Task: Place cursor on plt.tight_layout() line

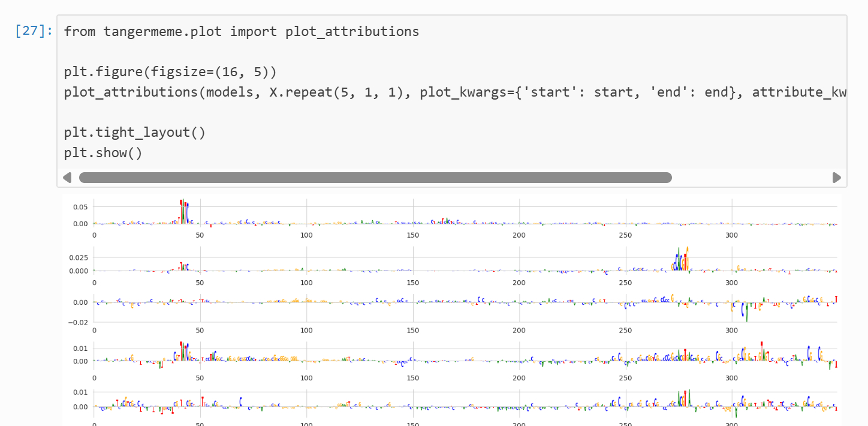Action: point(134,132)
